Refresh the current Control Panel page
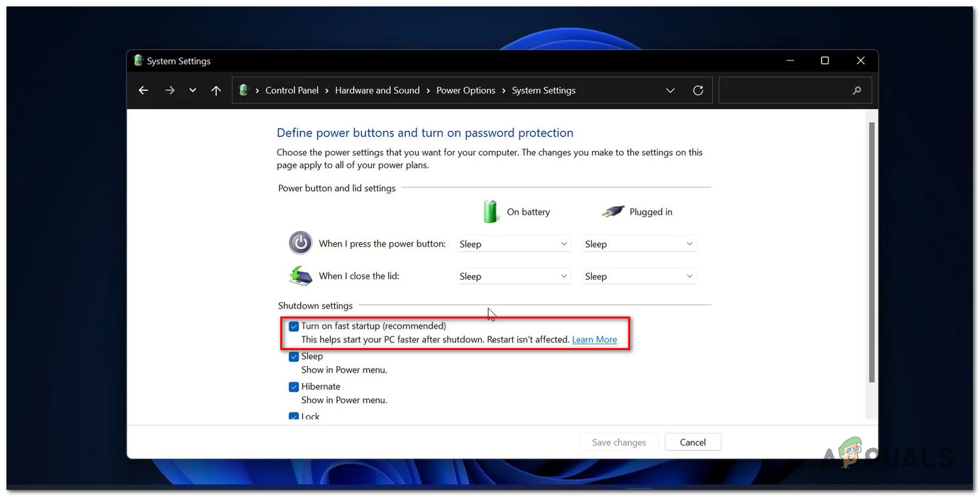 698,90
